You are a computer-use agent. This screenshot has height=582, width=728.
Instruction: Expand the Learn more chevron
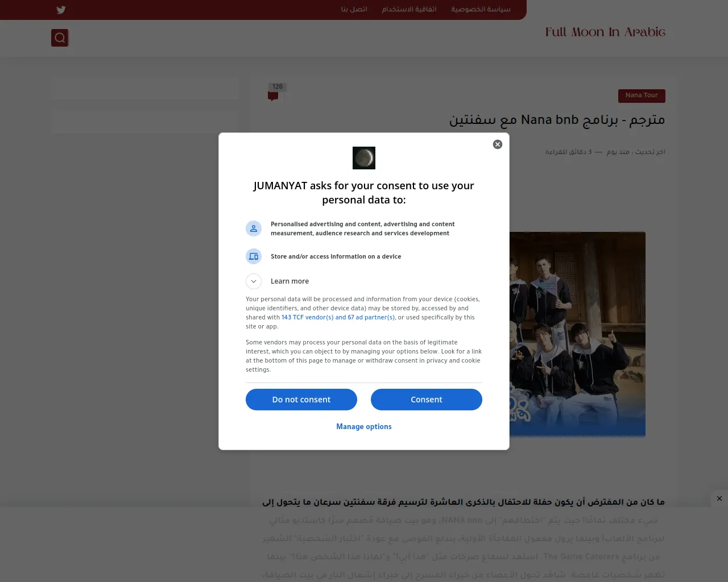(254, 281)
